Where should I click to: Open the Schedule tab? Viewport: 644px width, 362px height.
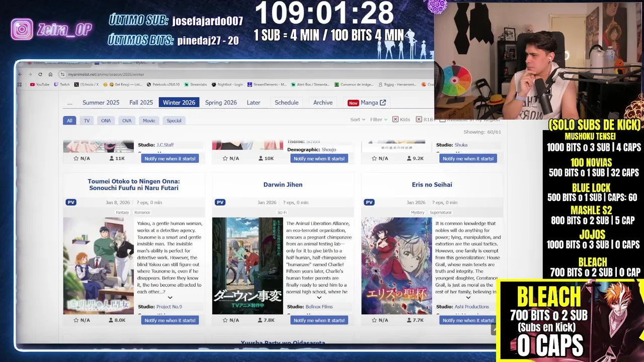point(286,103)
